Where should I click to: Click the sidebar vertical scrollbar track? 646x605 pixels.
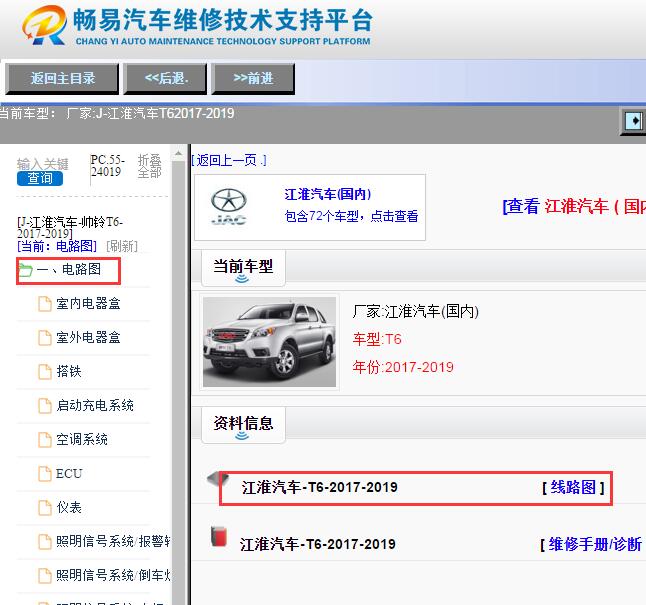[x=178, y=383]
